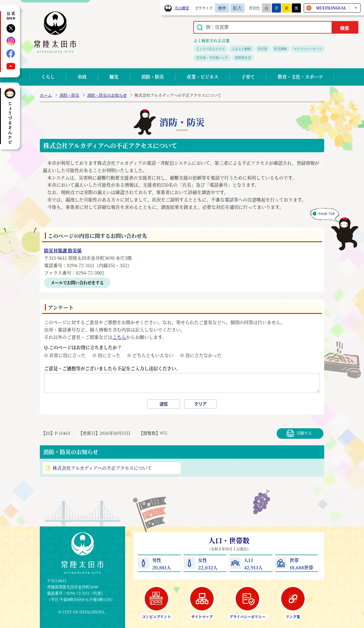Click the 人口 42,913人 statistic
This screenshot has height=628, width=364.
(x=251, y=563)
